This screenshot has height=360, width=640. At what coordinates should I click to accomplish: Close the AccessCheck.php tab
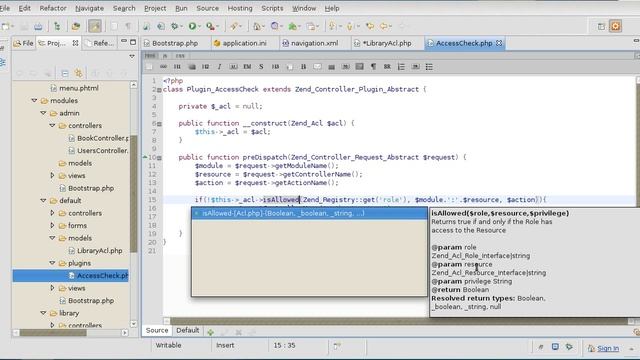click(499, 43)
